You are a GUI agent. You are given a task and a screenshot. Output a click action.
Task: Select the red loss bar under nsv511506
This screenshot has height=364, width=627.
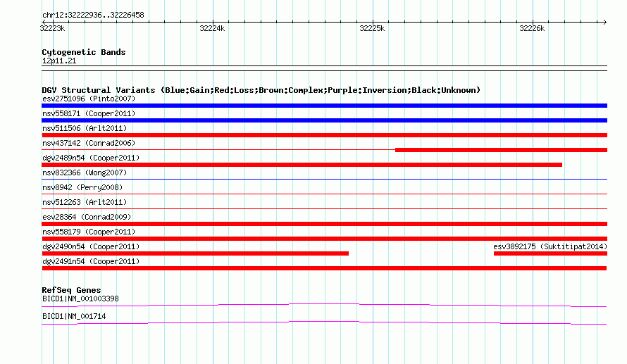[324, 135]
